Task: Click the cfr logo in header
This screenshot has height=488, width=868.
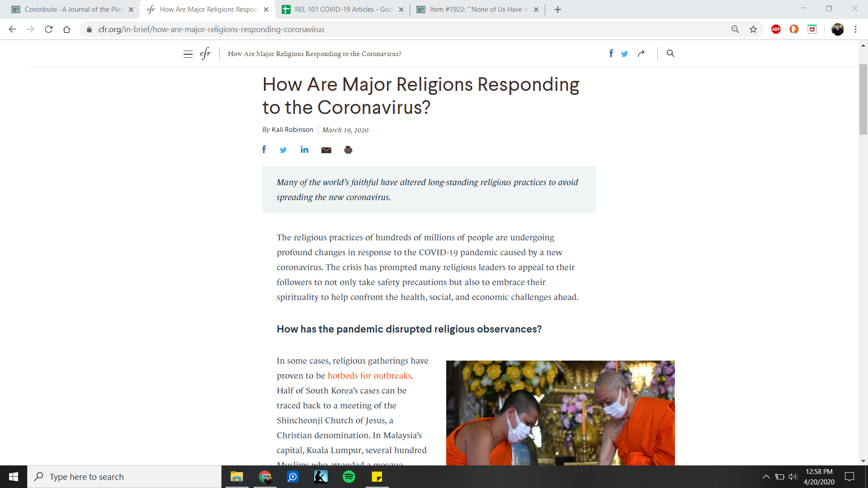Action: click(205, 53)
